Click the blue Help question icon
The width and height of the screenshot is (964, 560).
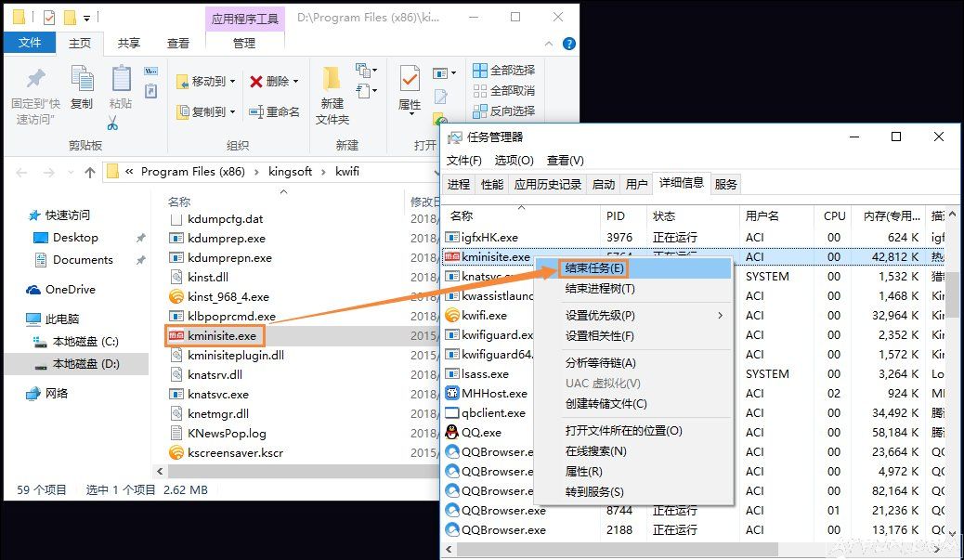569,44
